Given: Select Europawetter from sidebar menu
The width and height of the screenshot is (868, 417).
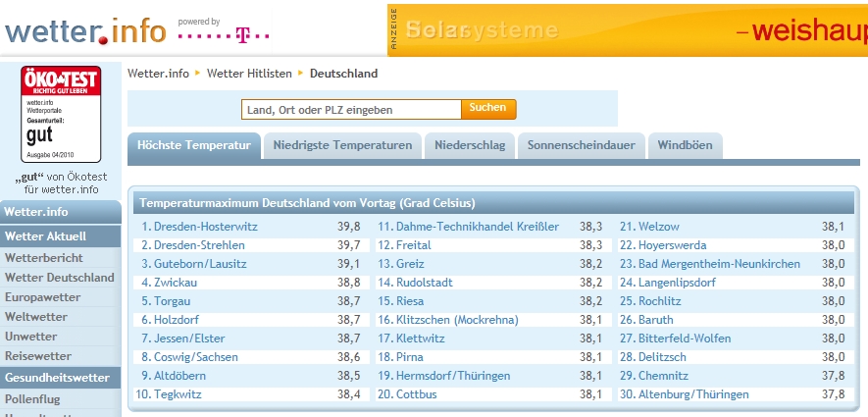Looking at the screenshot, I should point(43,297).
